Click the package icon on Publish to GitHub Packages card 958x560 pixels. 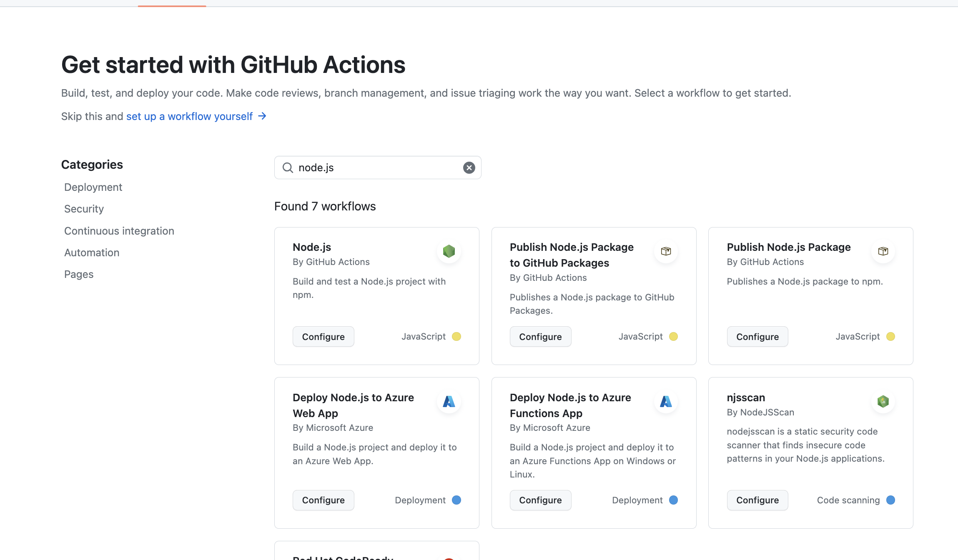click(x=666, y=251)
